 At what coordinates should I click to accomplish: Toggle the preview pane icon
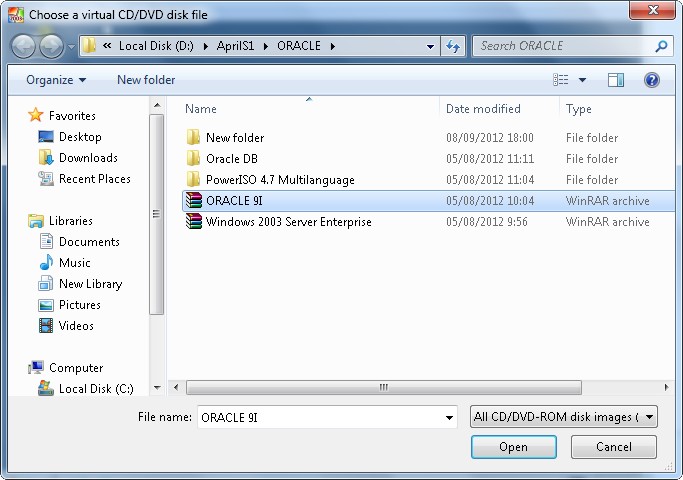[x=615, y=80]
